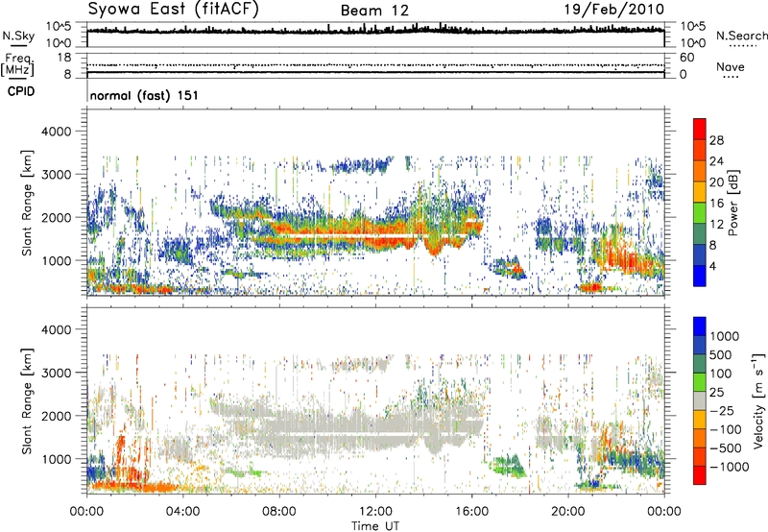Viewport: 768px width, 532px height.
Task: Click the sky noise trace in top panel
Action: [x=375, y=31]
